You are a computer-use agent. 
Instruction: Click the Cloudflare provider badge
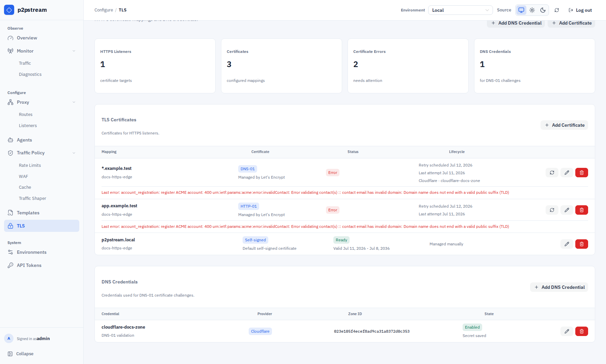point(260,331)
